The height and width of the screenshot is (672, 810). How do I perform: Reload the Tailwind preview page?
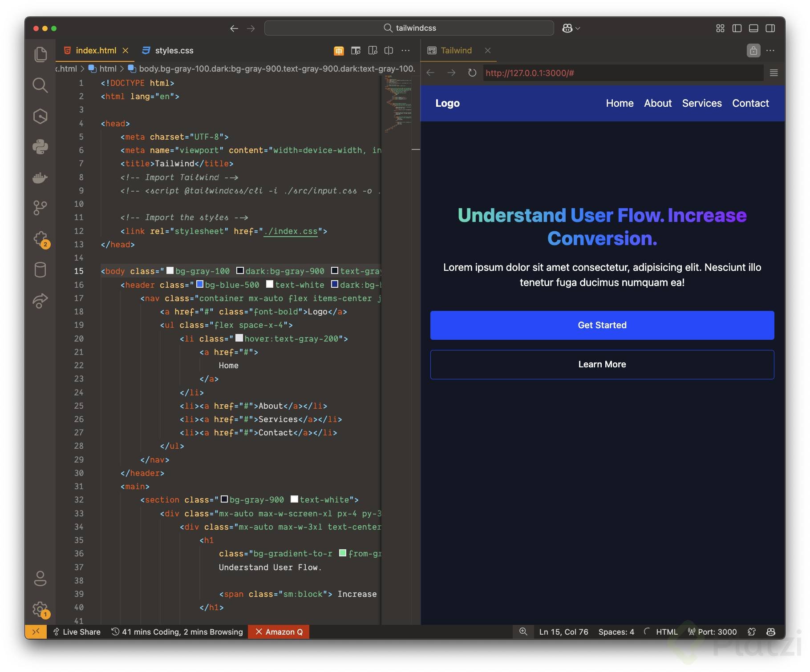point(472,73)
